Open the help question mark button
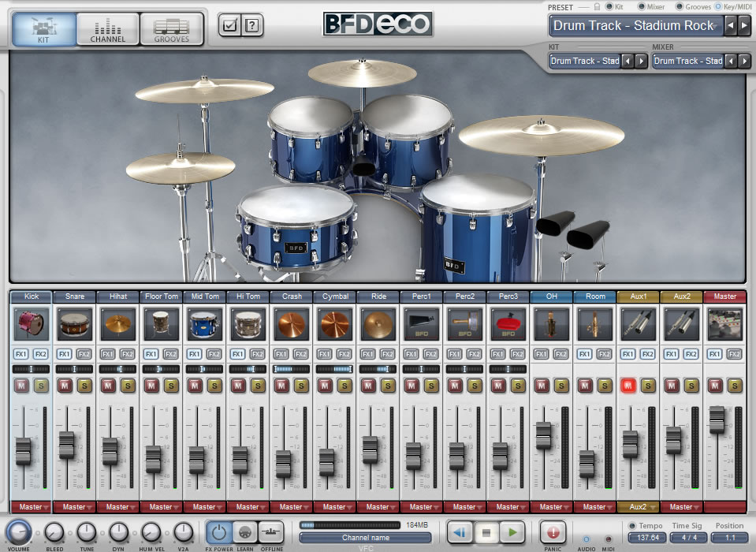Image resolution: width=756 pixels, height=552 pixels. tap(252, 24)
